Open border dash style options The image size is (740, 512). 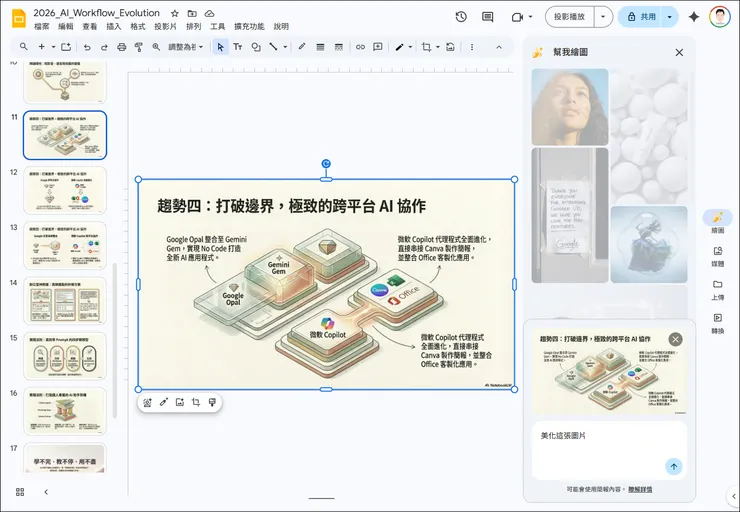tap(338, 47)
